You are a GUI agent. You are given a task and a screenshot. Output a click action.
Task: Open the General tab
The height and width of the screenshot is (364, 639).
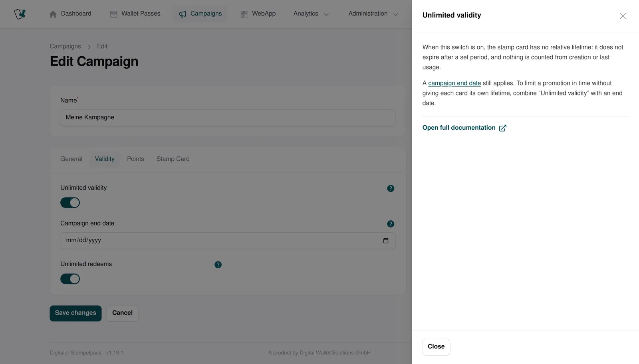(71, 159)
